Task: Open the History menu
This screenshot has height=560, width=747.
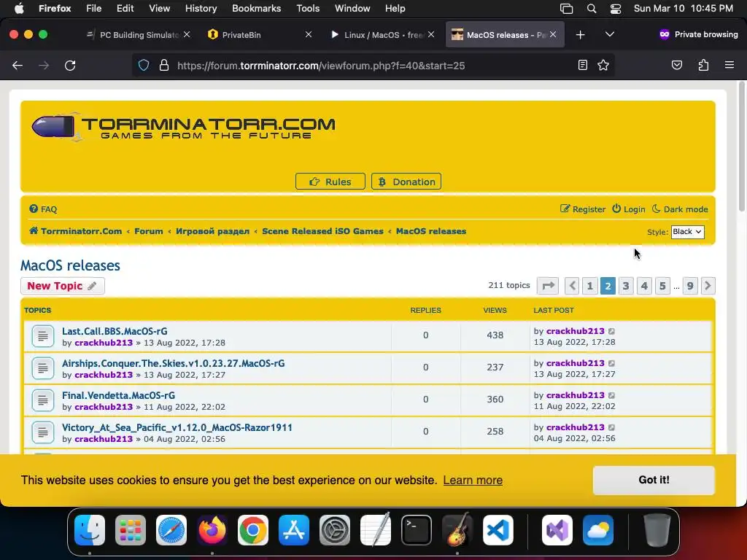Action: point(201,9)
